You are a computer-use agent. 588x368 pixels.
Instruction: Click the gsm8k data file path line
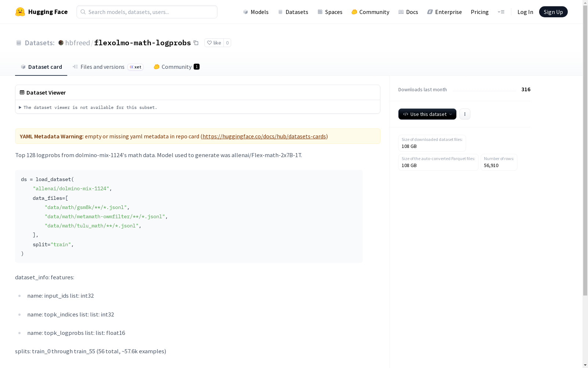click(x=87, y=207)
